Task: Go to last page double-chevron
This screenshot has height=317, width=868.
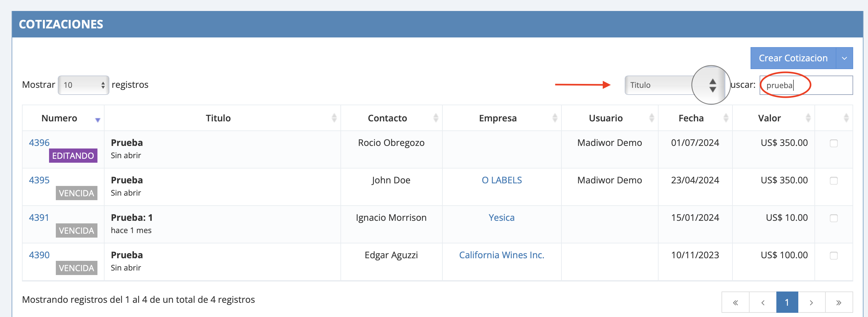Action: point(839,302)
